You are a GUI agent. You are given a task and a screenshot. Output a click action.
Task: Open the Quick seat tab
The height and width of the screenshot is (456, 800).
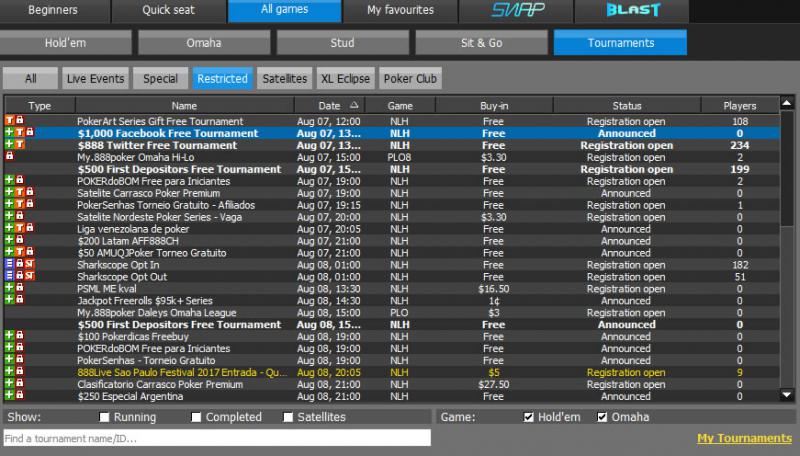click(x=168, y=10)
